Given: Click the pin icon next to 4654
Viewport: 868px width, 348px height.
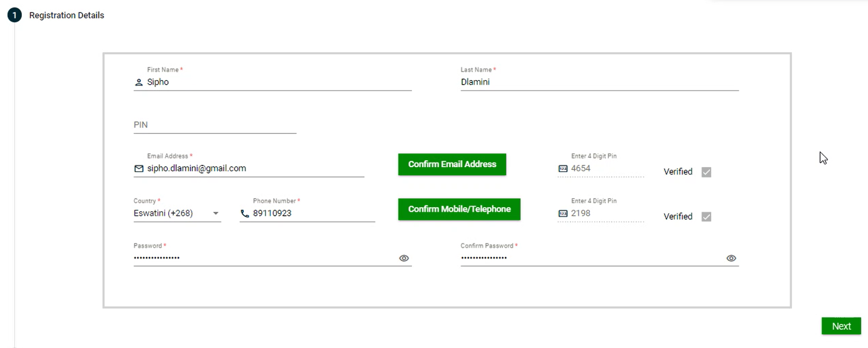Looking at the screenshot, I should click(562, 169).
